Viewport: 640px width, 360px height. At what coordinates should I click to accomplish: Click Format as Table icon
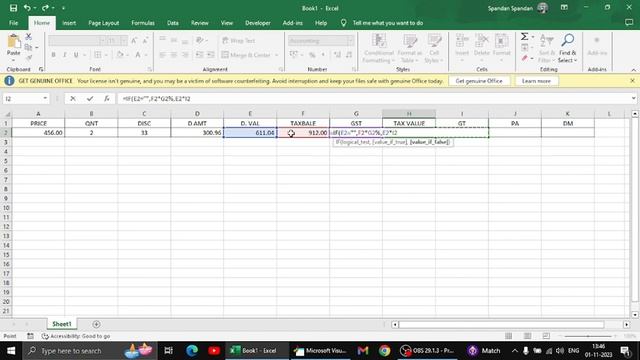pos(410,41)
